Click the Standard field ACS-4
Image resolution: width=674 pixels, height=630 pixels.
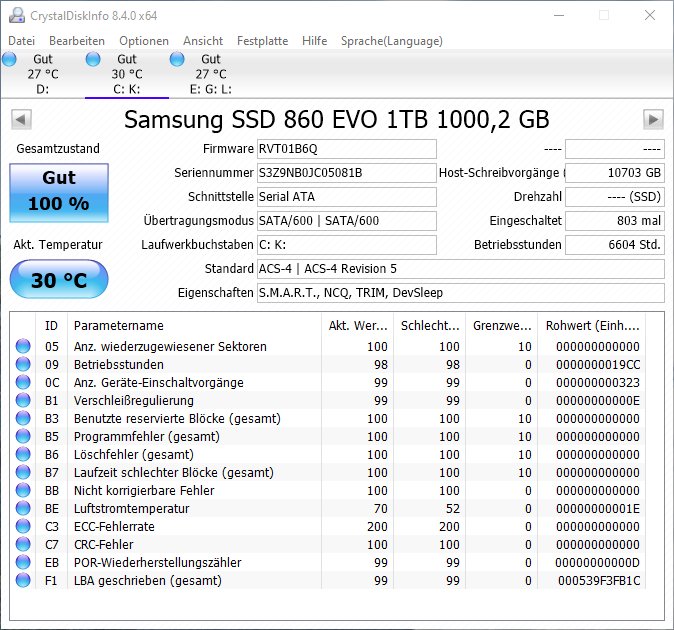[461, 269]
